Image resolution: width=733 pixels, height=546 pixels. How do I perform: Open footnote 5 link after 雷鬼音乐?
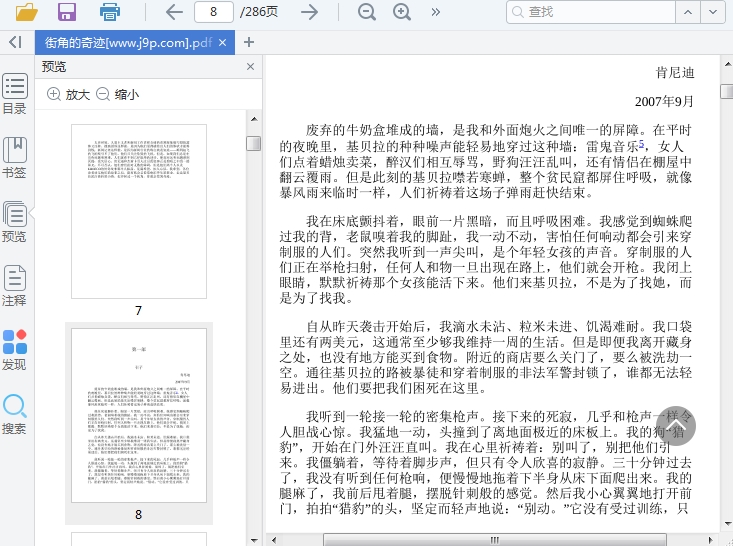641,144
